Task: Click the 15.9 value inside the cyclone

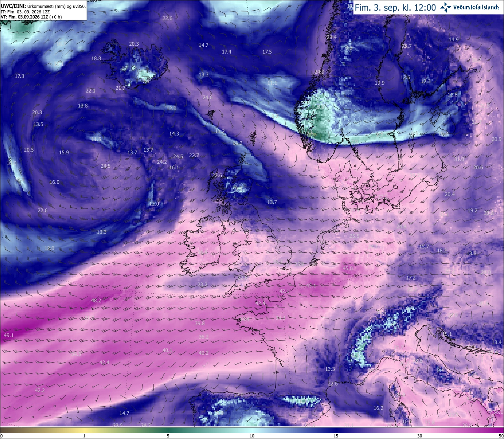Action: pyautogui.click(x=64, y=152)
